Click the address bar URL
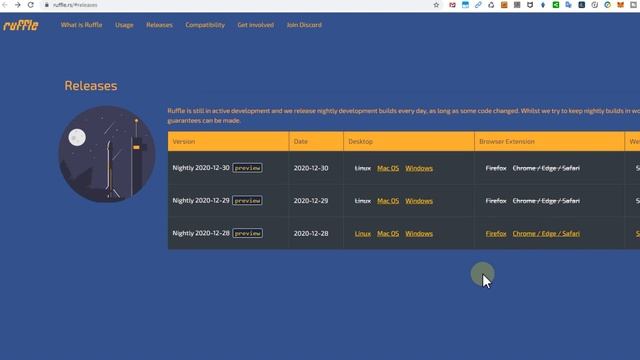This screenshot has height=360, width=640. click(75, 5)
